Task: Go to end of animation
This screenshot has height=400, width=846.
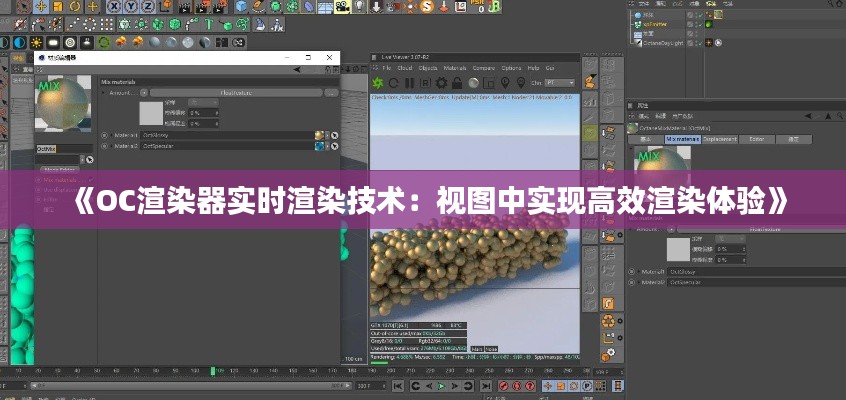Action: click(x=486, y=386)
